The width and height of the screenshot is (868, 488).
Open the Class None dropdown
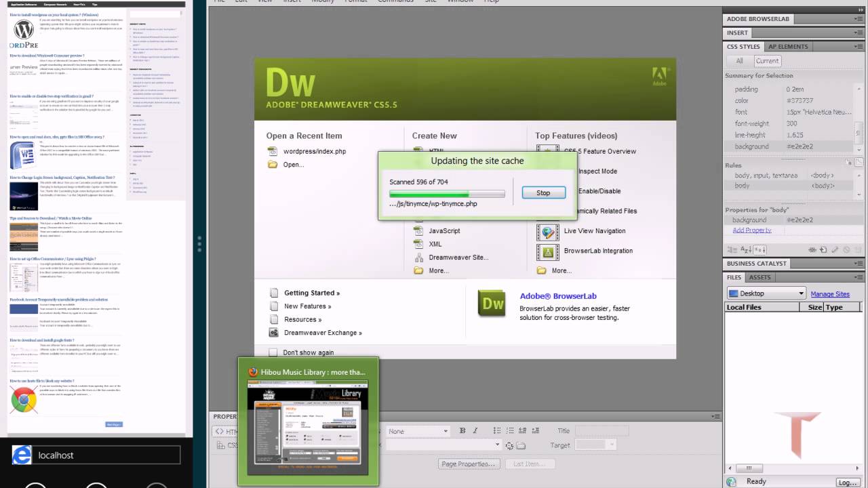pyautogui.click(x=418, y=431)
